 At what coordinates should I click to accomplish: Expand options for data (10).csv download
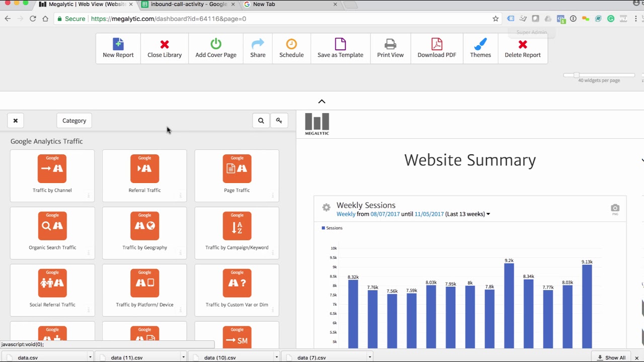tap(276, 357)
